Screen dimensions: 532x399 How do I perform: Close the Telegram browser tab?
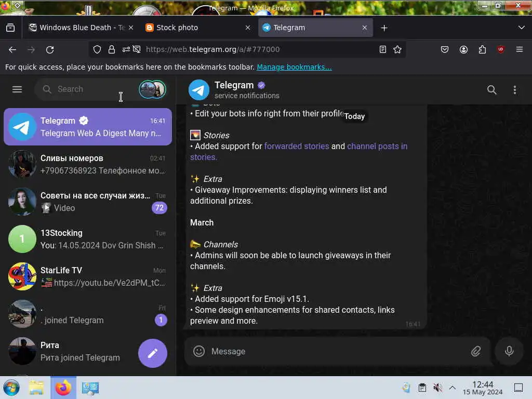tap(365, 28)
